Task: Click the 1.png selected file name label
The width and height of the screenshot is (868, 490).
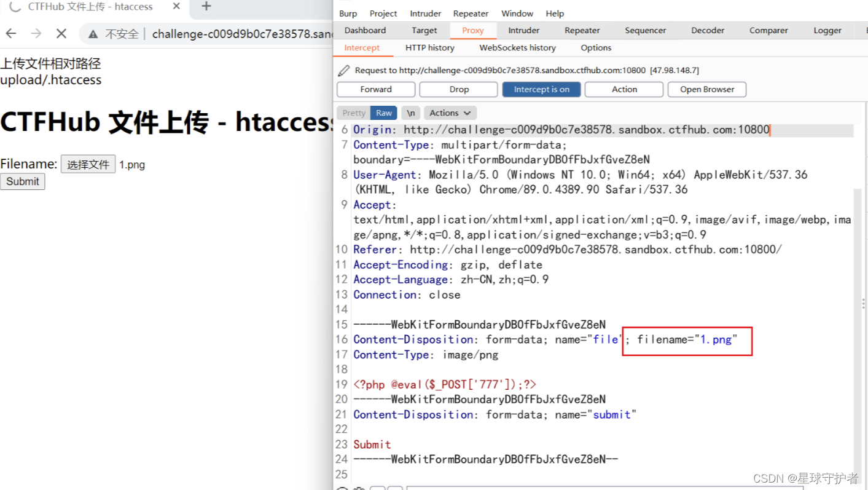Action: [132, 165]
